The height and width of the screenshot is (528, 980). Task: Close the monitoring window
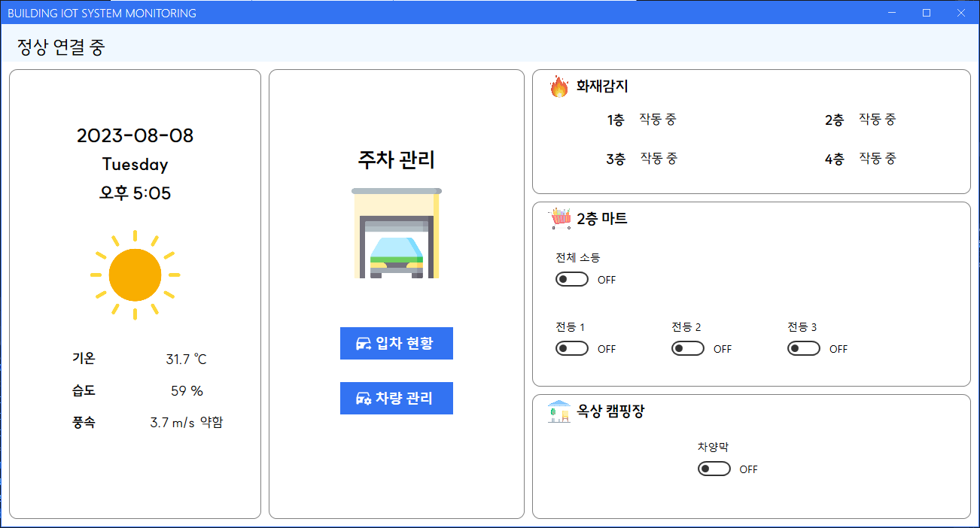click(961, 13)
